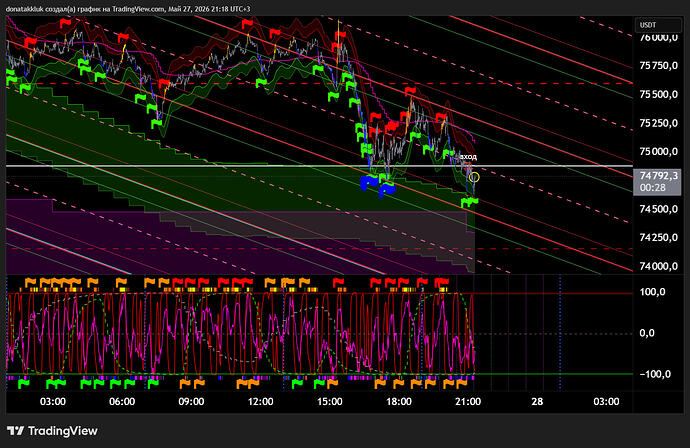Click the 75500,0 price axis label
The image size is (690, 448).
(x=659, y=95)
